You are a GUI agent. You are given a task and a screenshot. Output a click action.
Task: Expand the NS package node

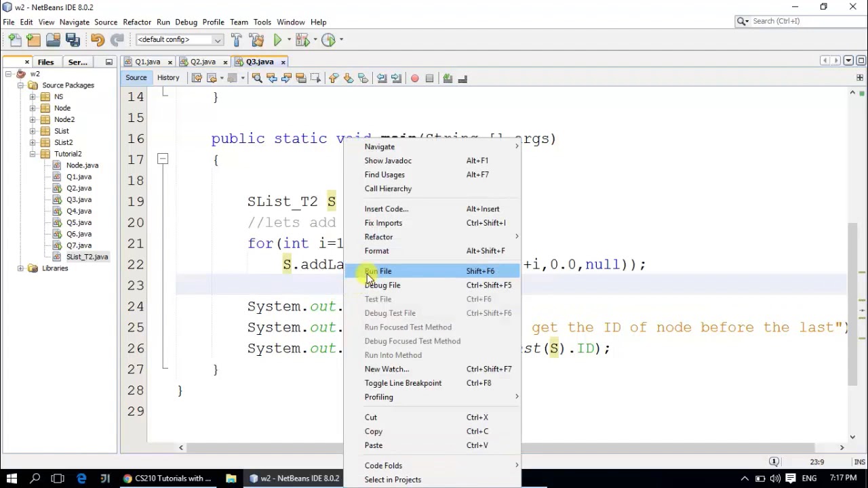click(x=33, y=97)
